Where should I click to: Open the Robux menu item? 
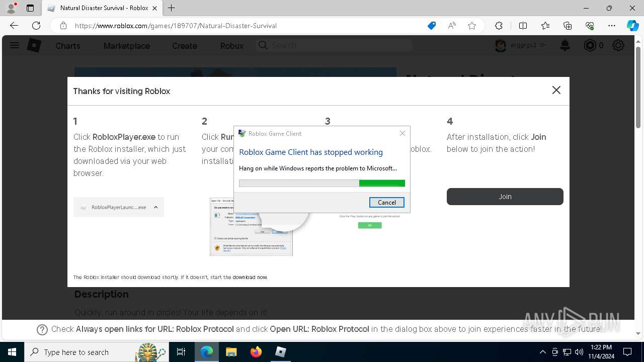(232, 46)
